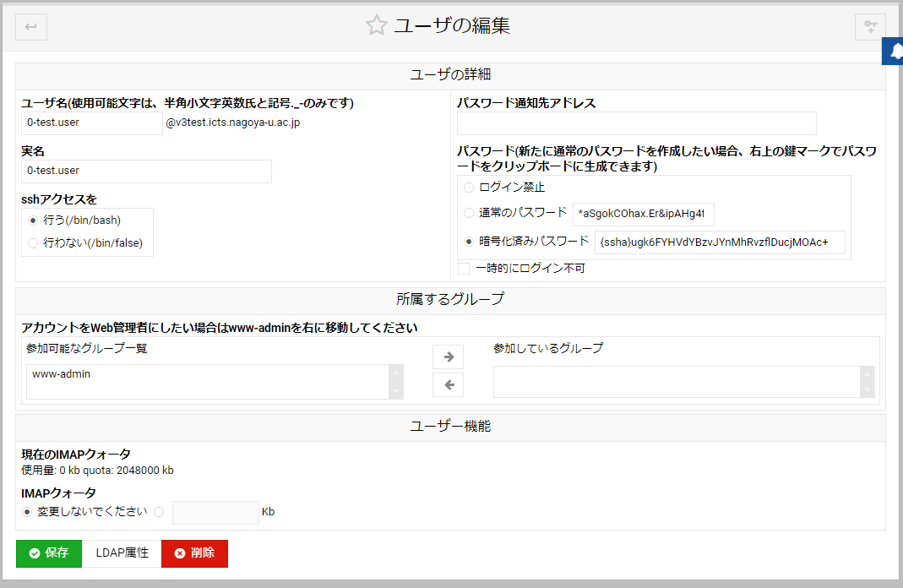The width and height of the screenshot is (903, 588).
Task: Click the IMAP quota Kb input field
Action: coord(215,513)
